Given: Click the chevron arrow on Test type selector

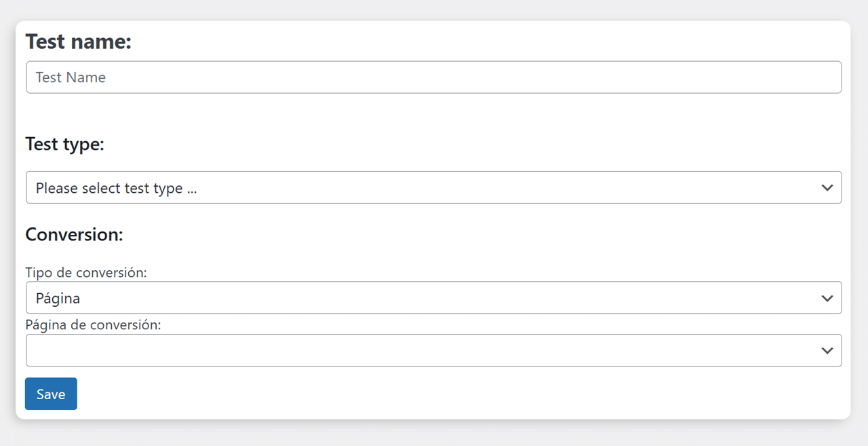Looking at the screenshot, I should (827, 187).
